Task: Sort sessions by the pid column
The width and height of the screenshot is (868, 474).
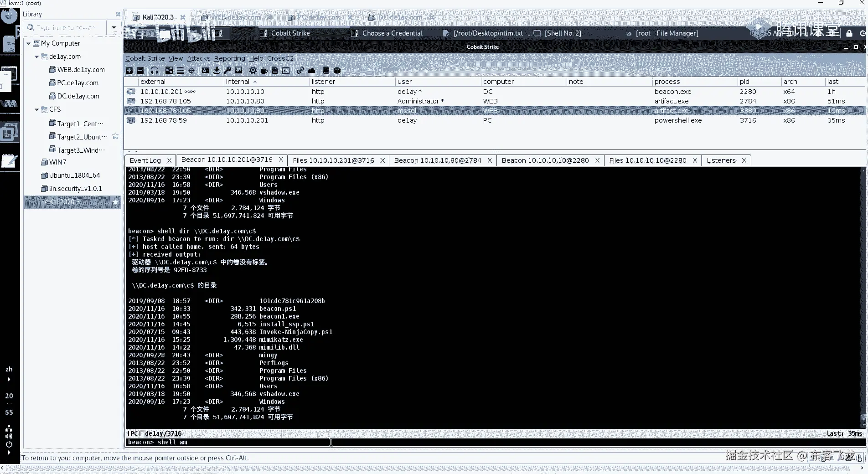Action: click(759, 82)
